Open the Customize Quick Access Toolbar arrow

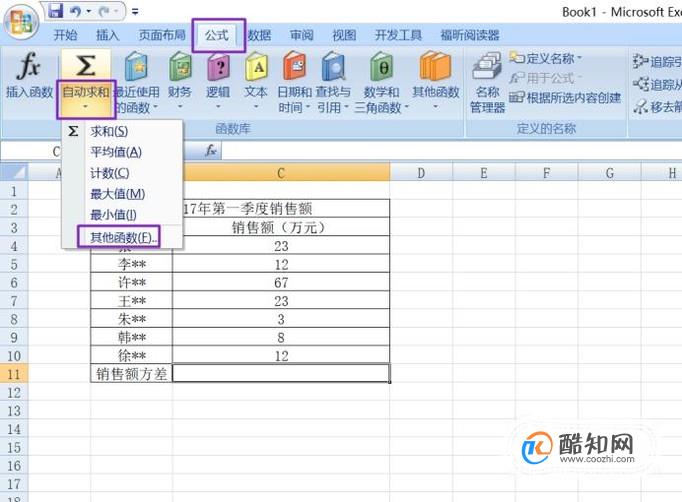coord(135,12)
